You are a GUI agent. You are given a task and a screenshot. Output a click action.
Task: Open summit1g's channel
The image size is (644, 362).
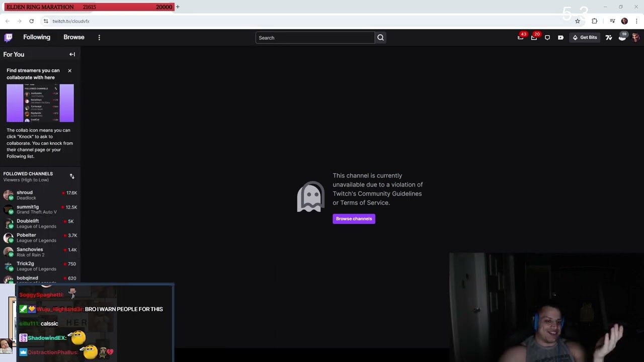coord(40,209)
